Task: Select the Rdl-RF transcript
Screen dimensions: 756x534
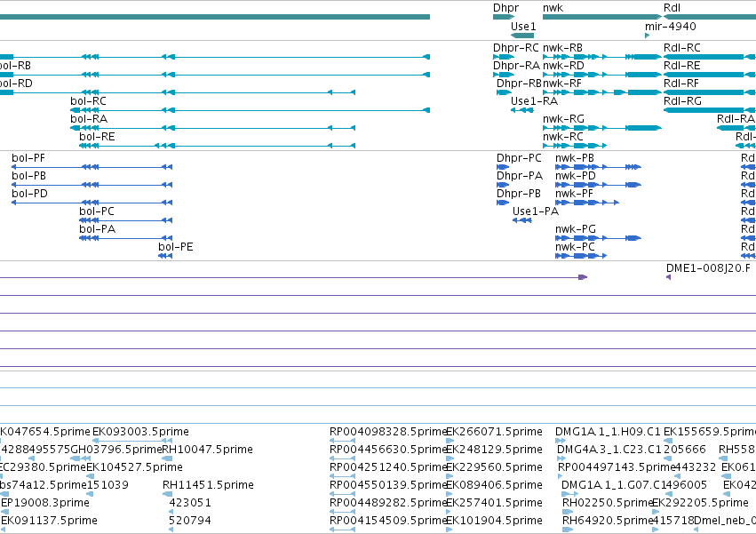Action: [x=710, y=92]
